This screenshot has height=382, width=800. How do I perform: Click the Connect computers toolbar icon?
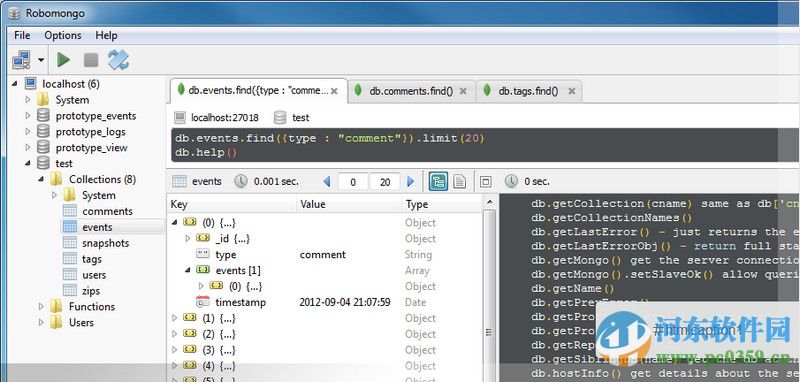pos(21,60)
